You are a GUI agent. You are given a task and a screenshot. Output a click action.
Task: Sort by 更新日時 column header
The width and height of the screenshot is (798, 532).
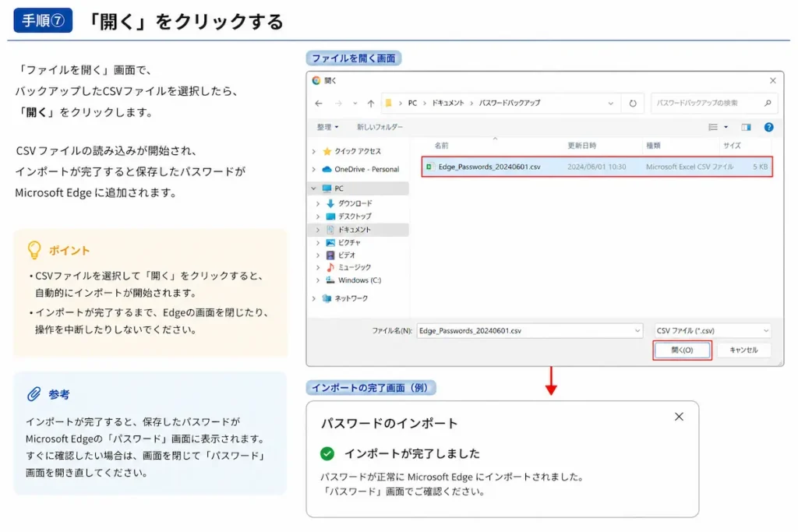point(581,146)
